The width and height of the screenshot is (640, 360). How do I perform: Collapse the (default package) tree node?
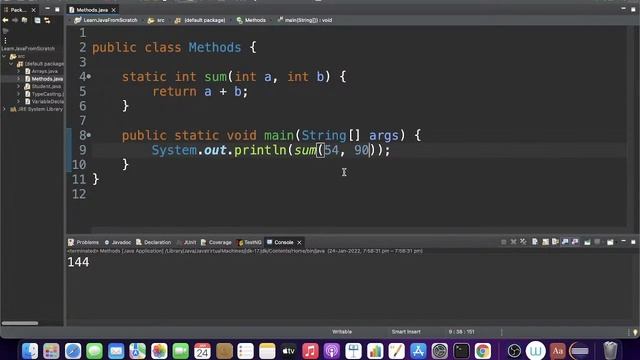[x=11, y=64]
